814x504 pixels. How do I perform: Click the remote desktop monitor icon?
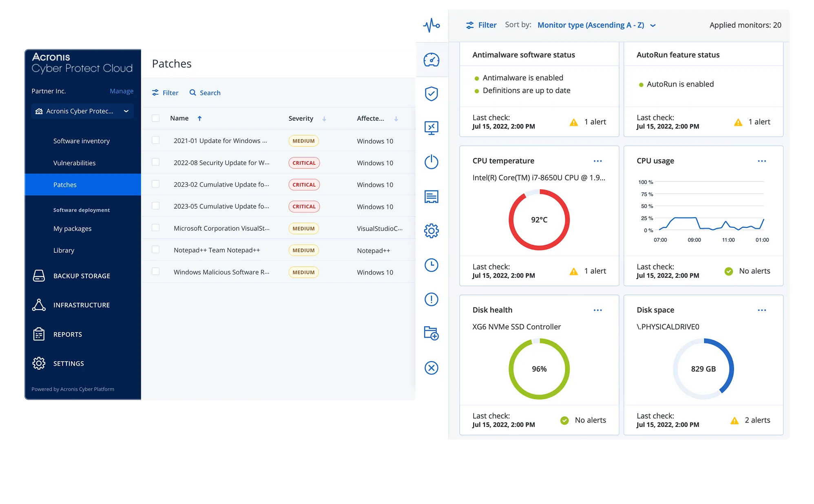431,128
